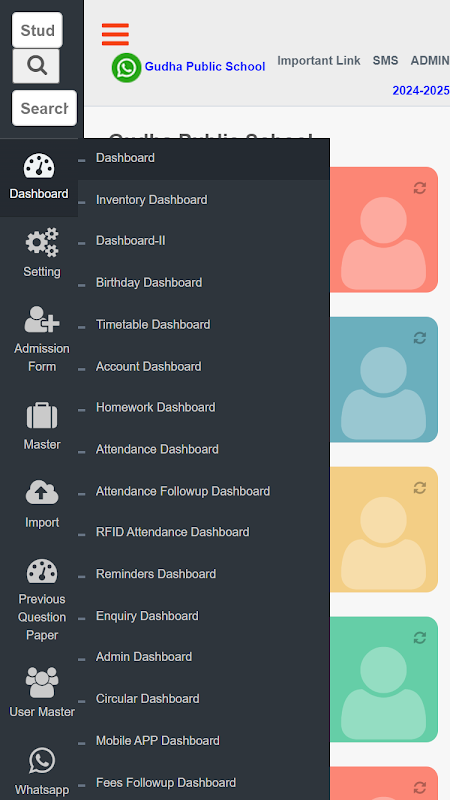The image size is (450, 800).
Task: Select Attendance Followup Dashboard entry
Action: [x=204, y=491]
